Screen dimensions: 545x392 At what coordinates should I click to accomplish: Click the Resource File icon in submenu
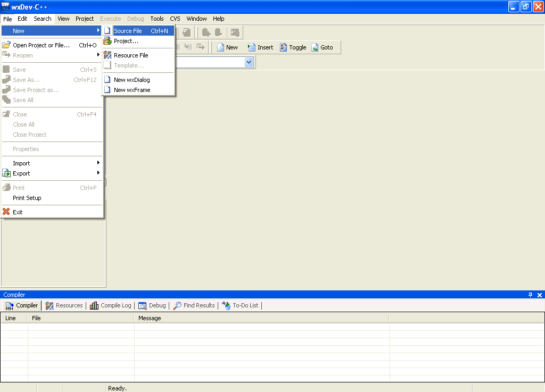click(x=108, y=55)
